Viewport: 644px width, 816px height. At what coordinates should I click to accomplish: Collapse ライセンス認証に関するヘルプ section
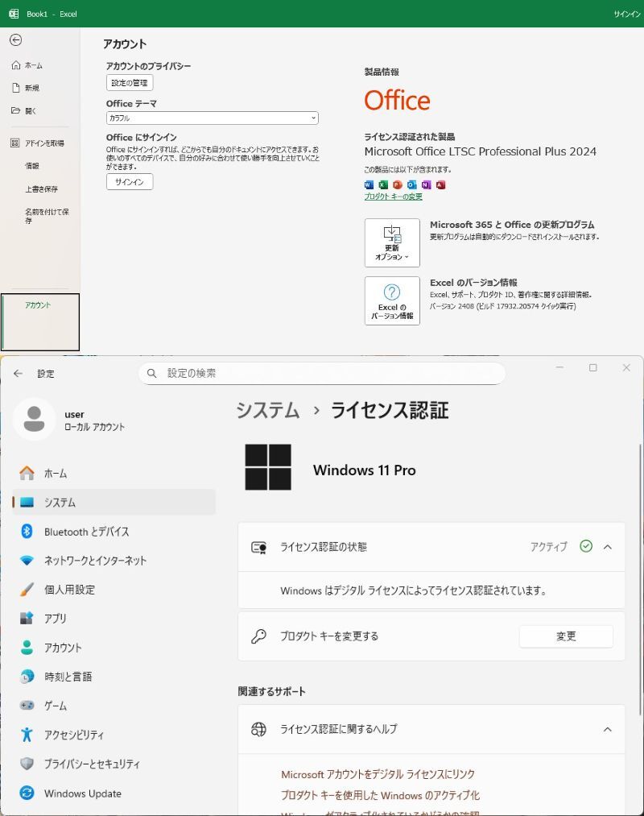pyautogui.click(x=608, y=729)
